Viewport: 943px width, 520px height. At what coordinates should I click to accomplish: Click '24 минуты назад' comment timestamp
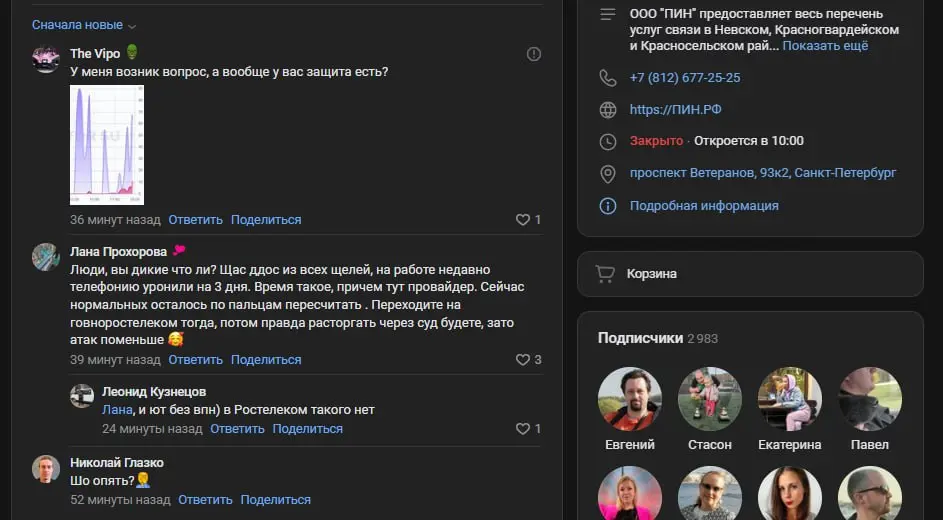152,429
